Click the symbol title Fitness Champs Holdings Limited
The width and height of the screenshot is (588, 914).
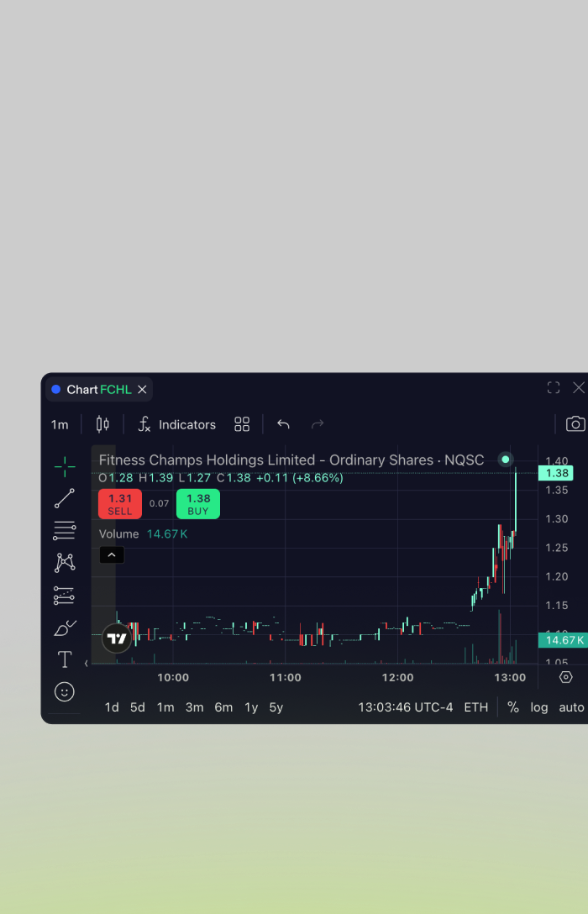291,460
